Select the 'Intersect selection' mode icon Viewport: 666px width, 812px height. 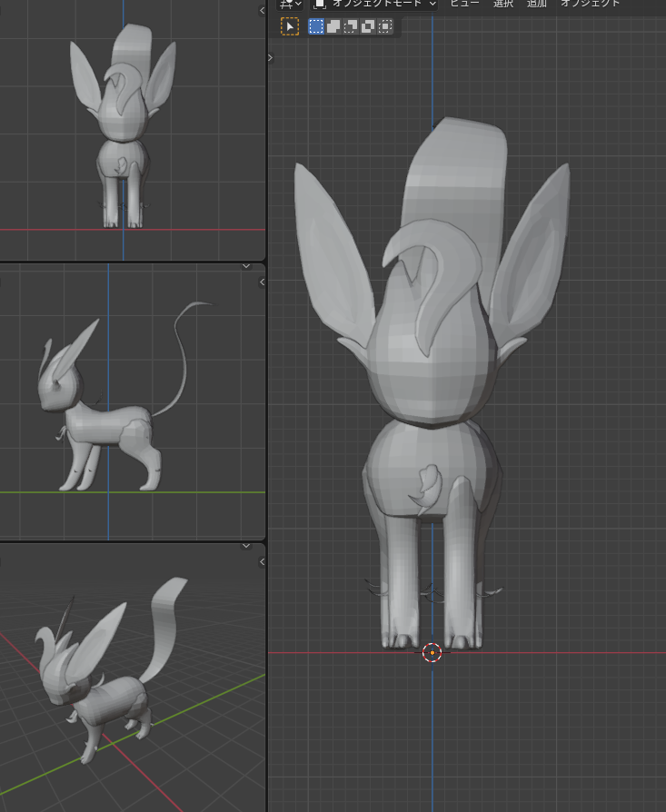pyautogui.click(x=385, y=26)
